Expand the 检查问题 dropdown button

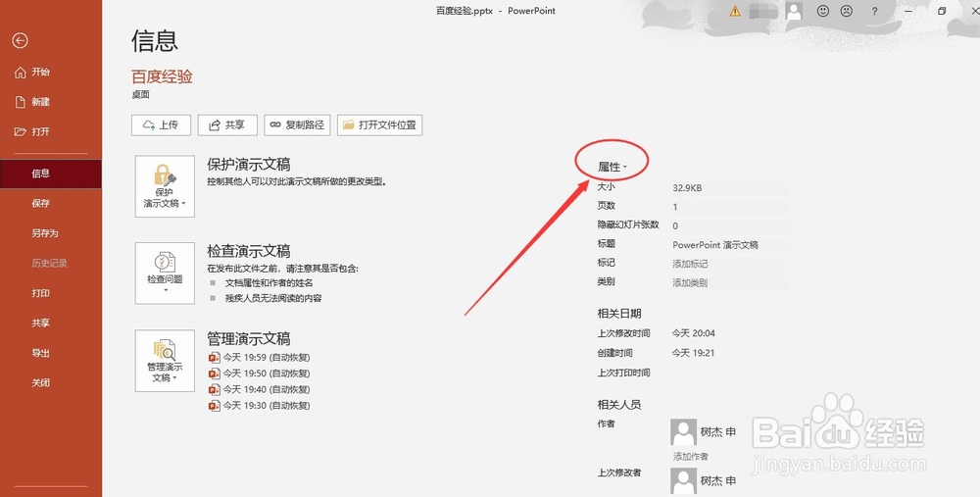click(x=165, y=273)
